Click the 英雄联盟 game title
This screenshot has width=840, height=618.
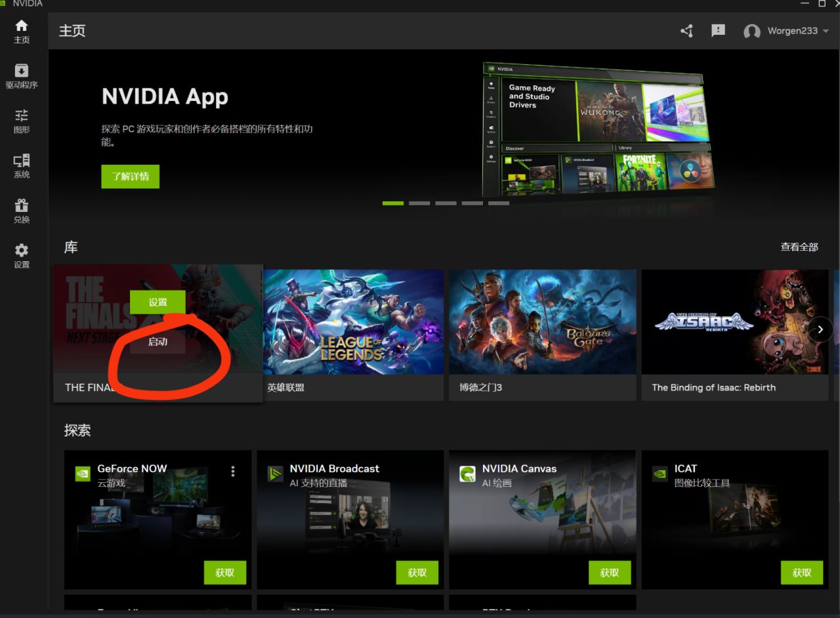coord(285,388)
